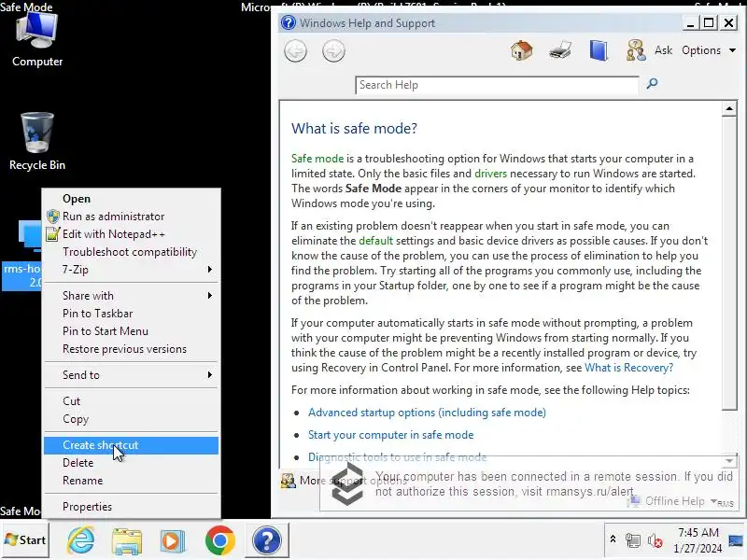Expand the 7-Zip submenu

point(131,270)
